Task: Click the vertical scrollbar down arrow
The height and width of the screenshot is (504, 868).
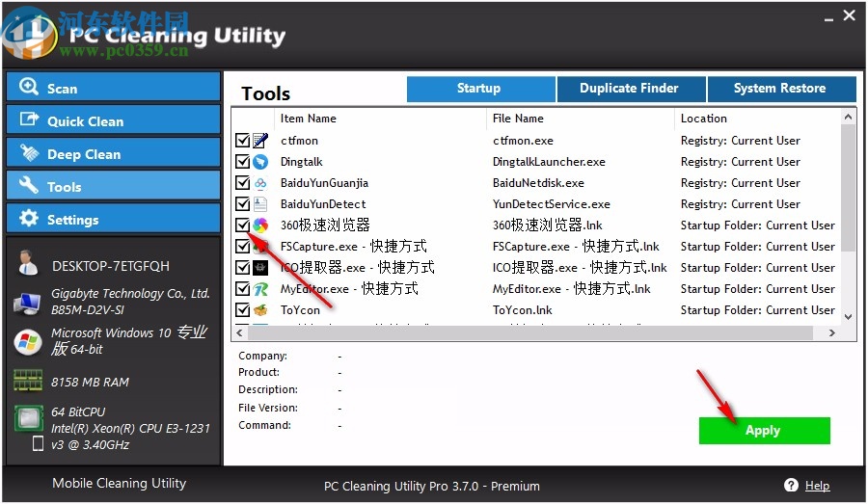Action: click(x=848, y=317)
